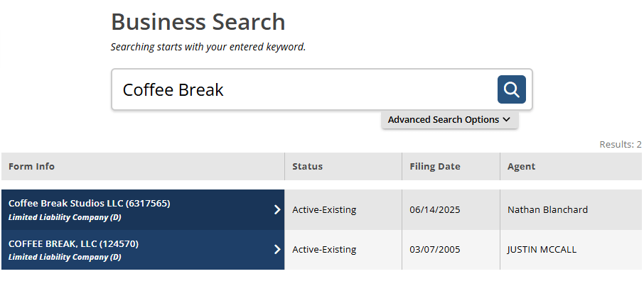Open Advanced Search Options dropdown
The image size is (644, 308).
pyautogui.click(x=449, y=120)
